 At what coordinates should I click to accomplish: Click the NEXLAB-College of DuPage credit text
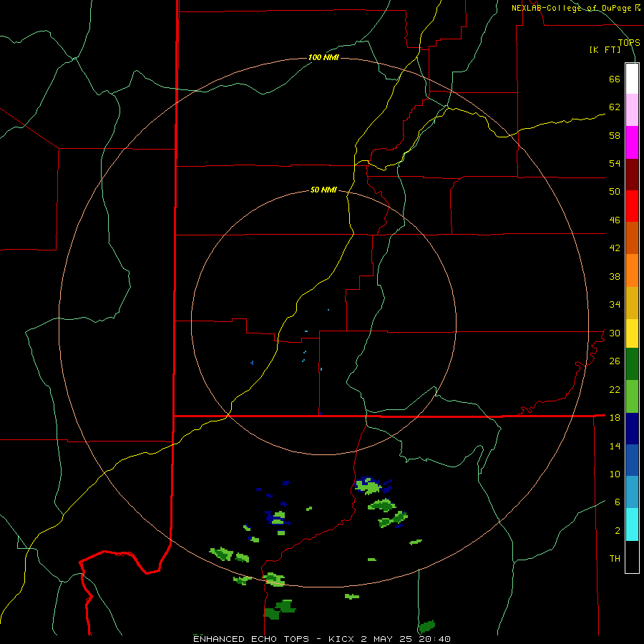point(575,8)
